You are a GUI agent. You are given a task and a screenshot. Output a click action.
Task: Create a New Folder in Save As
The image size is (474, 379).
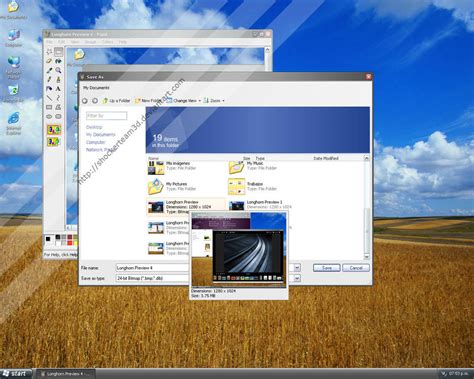148,100
